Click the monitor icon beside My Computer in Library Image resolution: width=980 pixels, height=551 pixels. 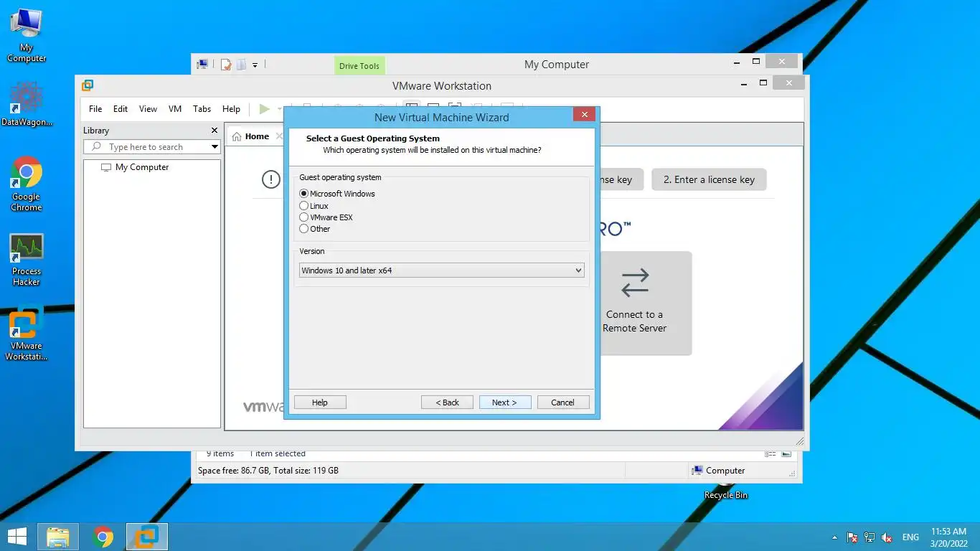tap(106, 167)
